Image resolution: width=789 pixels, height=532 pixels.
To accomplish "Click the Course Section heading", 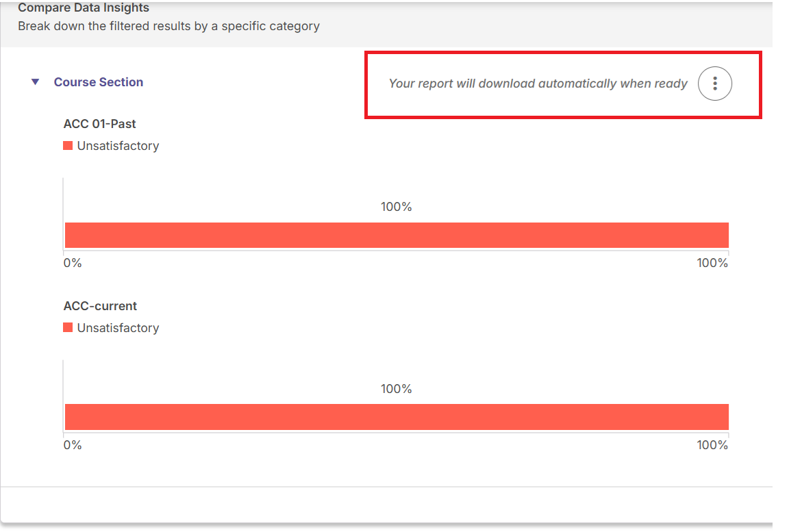I will click(x=99, y=82).
